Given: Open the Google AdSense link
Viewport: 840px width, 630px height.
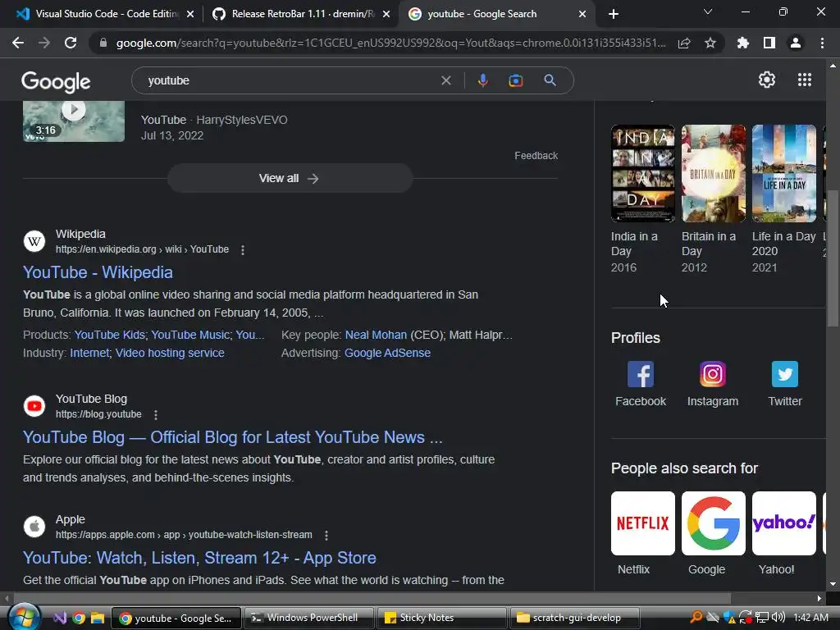Looking at the screenshot, I should tap(387, 353).
